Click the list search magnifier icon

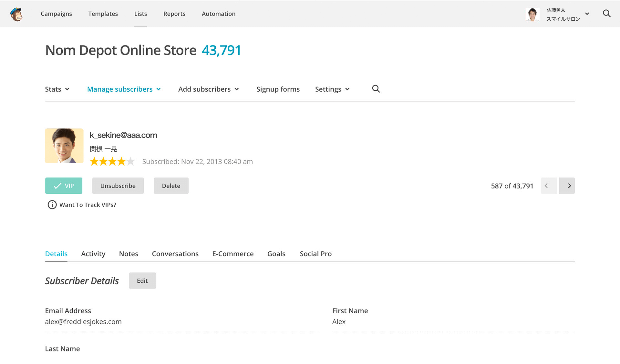point(376,89)
